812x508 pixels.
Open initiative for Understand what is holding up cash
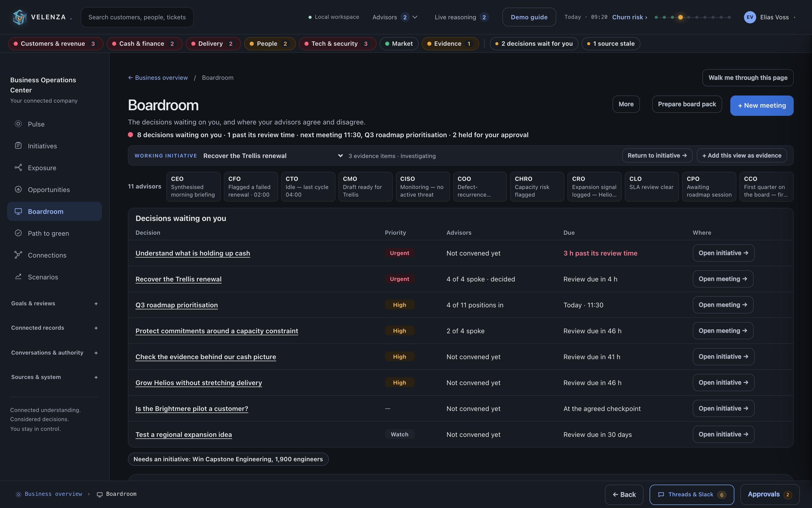tap(723, 253)
